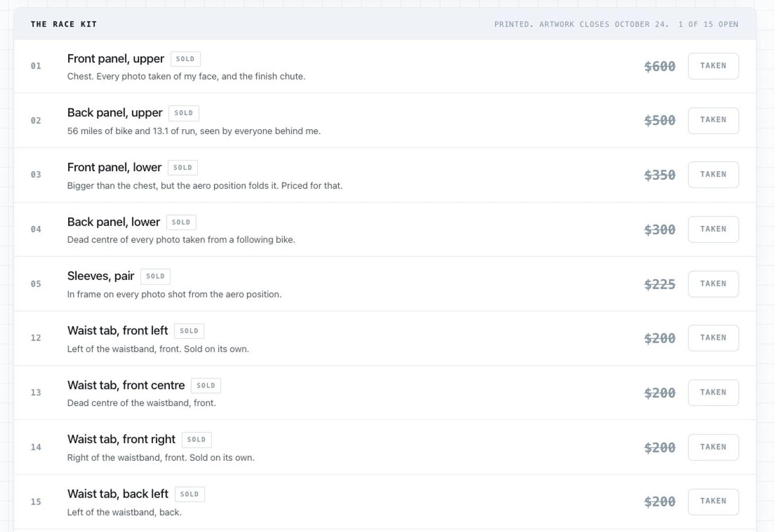Click description 'Left of the waistband, back.'

[124, 512]
